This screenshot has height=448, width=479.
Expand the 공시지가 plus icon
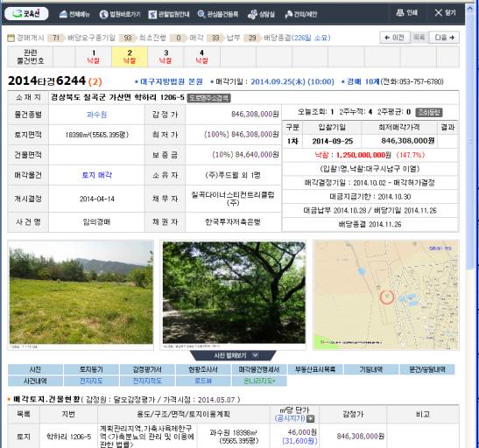(310, 419)
